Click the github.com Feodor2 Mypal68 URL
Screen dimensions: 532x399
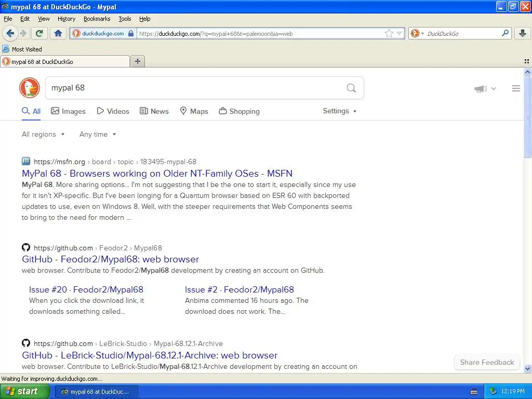click(x=98, y=248)
